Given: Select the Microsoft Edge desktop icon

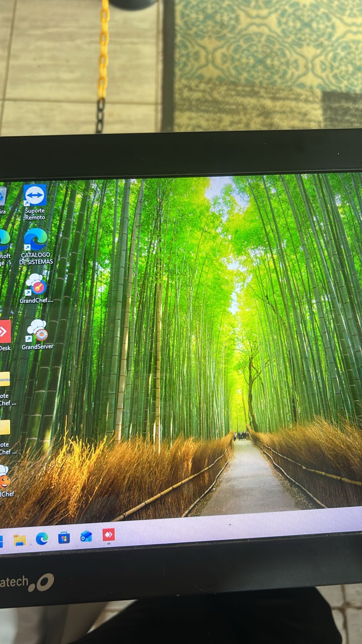Looking at the screenshot, I should [3, 241].
